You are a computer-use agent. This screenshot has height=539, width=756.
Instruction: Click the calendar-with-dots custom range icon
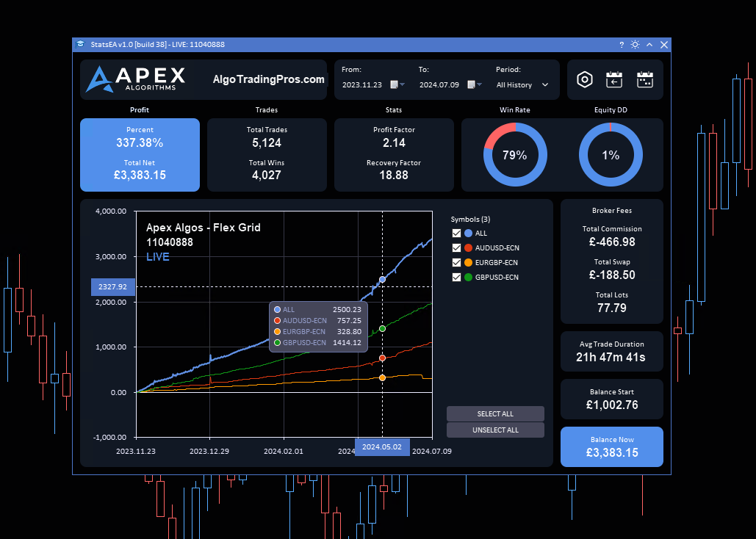tap(645, 79)
